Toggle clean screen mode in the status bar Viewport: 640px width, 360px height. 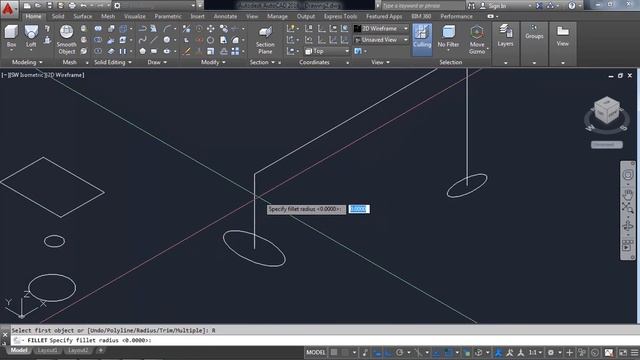(623, 352)
